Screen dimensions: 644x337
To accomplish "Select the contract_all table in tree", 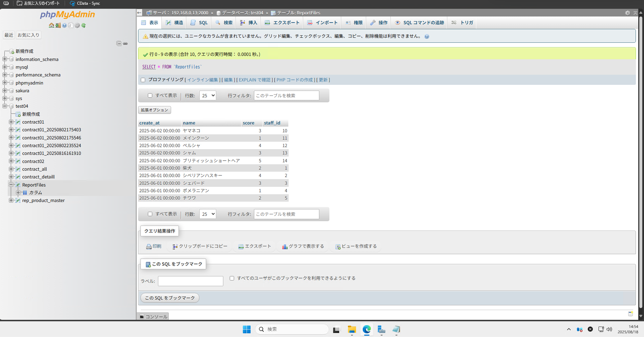I will click(x=34, y=169).
